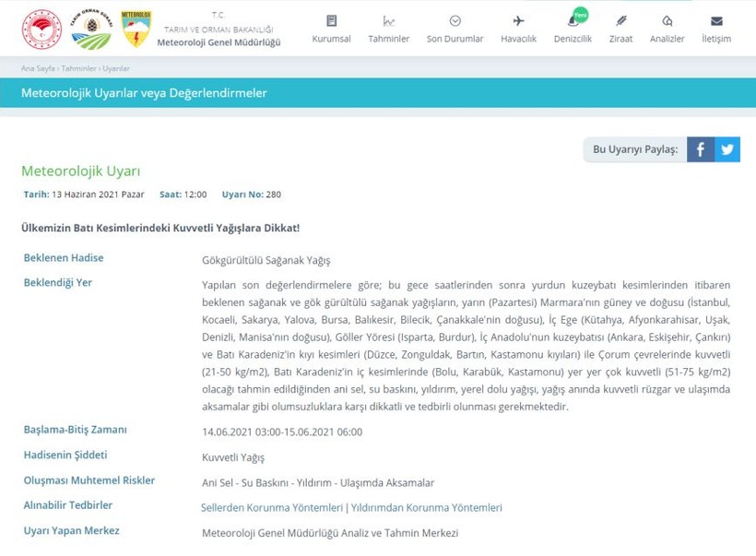Click the Hadisenin Şiddeti label

tap(65, 455)
